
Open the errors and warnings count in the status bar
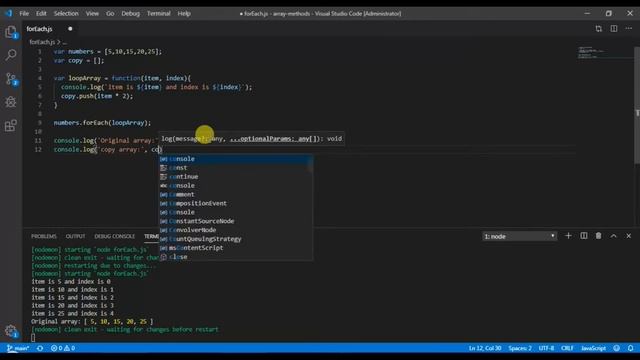click(x=62, y=348)
